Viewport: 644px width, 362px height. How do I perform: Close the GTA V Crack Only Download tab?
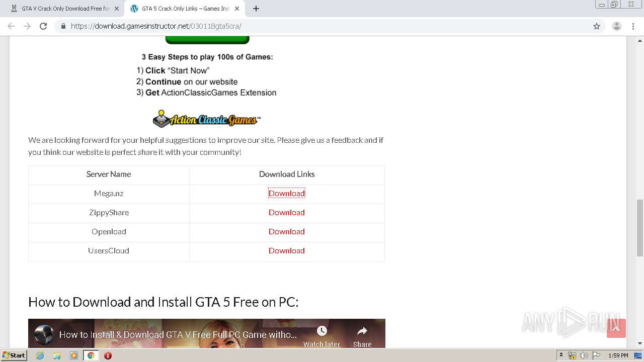117,9
